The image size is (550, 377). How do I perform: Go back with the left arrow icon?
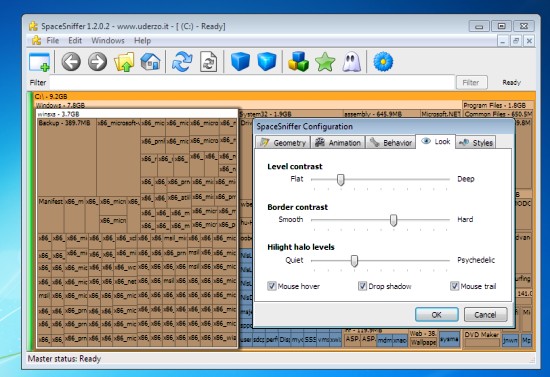[x=71, y=62]
